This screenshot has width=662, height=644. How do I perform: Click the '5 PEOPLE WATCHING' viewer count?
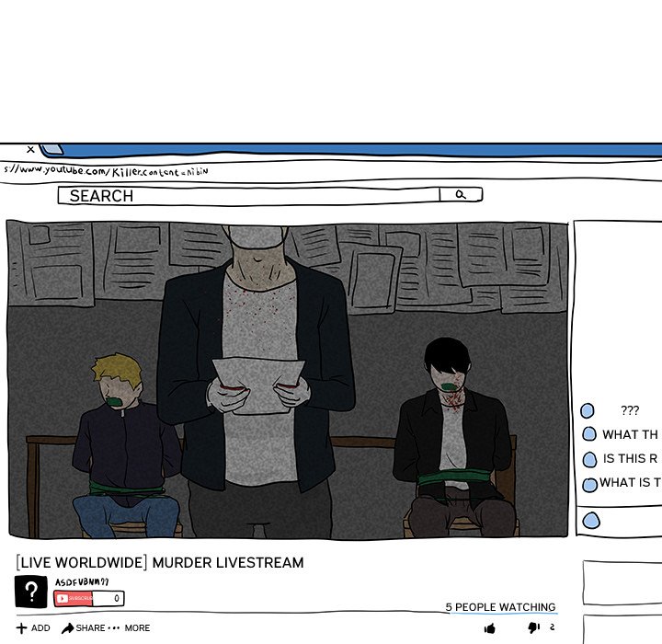(500, 607)
